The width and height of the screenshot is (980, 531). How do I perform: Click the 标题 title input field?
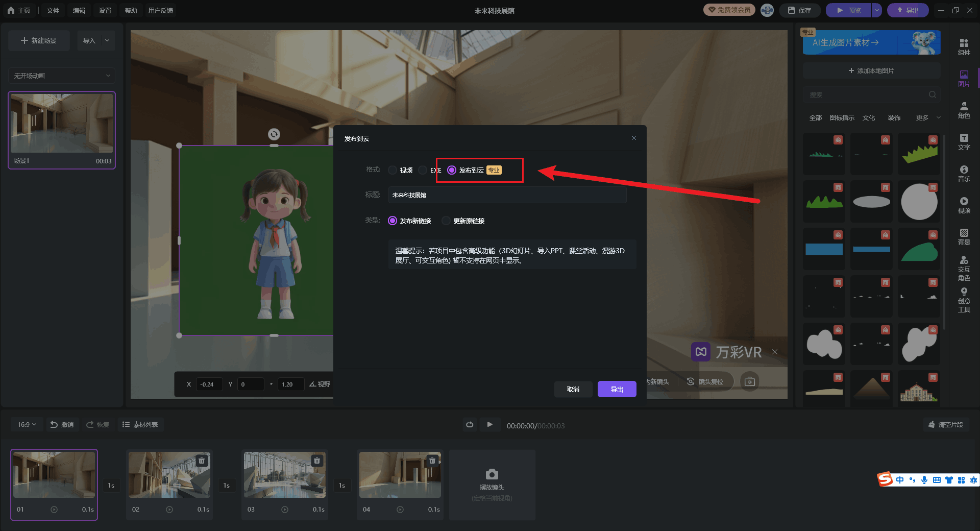click(x=507, y=195)
